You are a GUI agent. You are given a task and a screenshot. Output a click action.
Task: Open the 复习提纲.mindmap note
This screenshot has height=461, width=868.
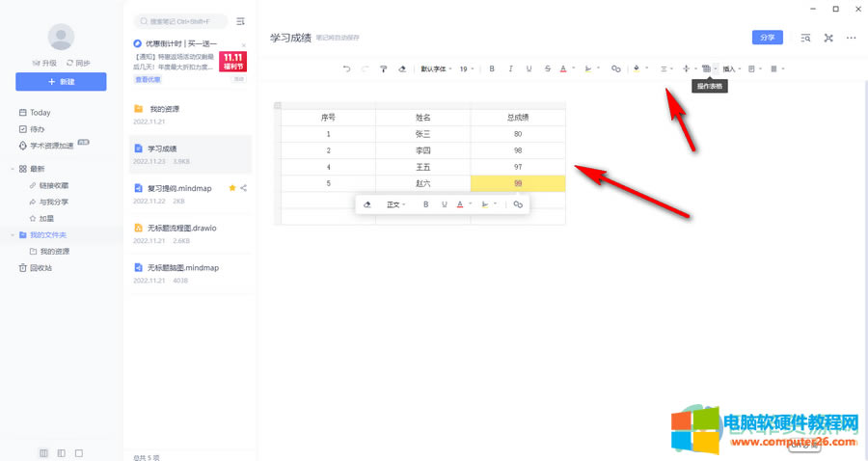pos(190,194)
